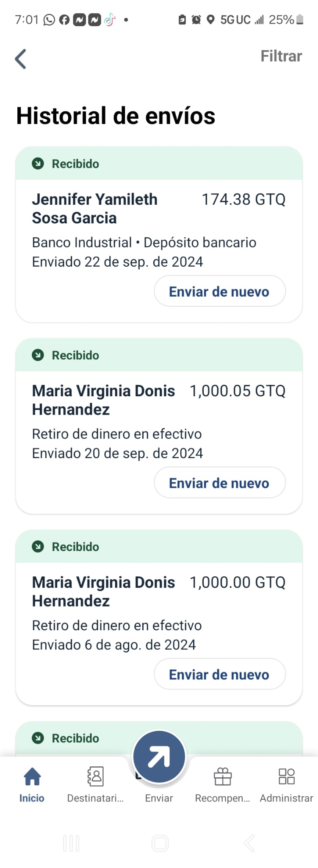Open the Destinatarios contacts tab
This screenshot has height=868, width=318.
(x=95, y=785)
